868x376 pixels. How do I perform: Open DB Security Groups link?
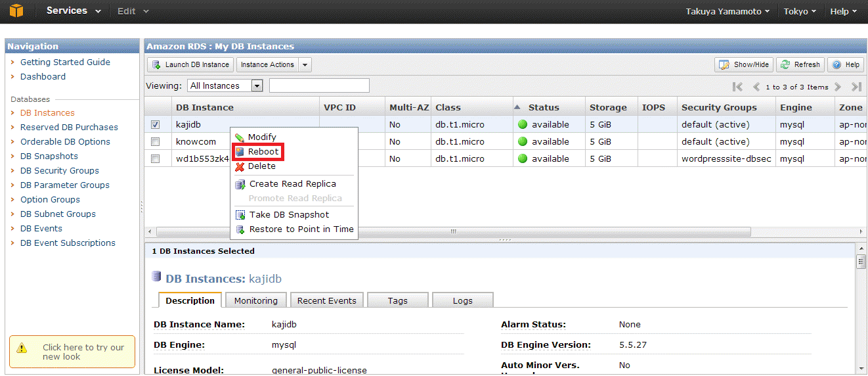click(x=60, y=170)
